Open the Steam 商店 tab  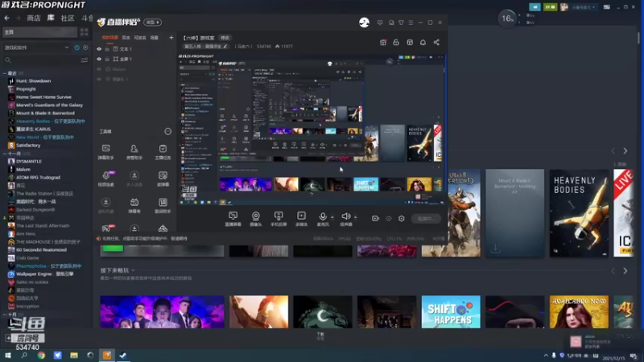pos(34,18)
